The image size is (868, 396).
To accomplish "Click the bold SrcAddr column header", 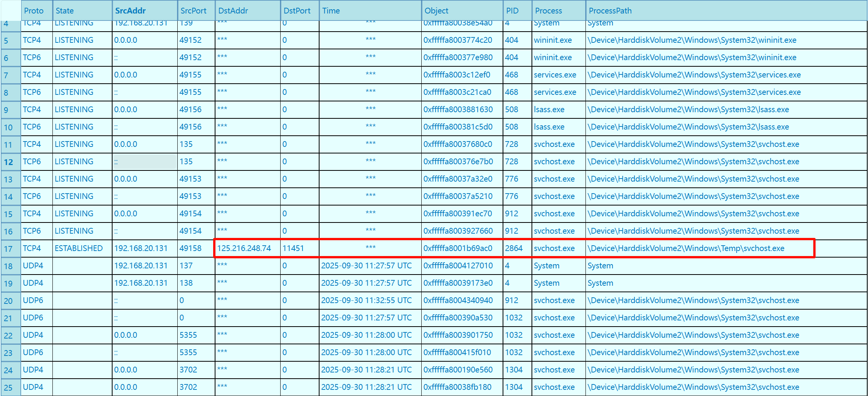I will (130, 11).
